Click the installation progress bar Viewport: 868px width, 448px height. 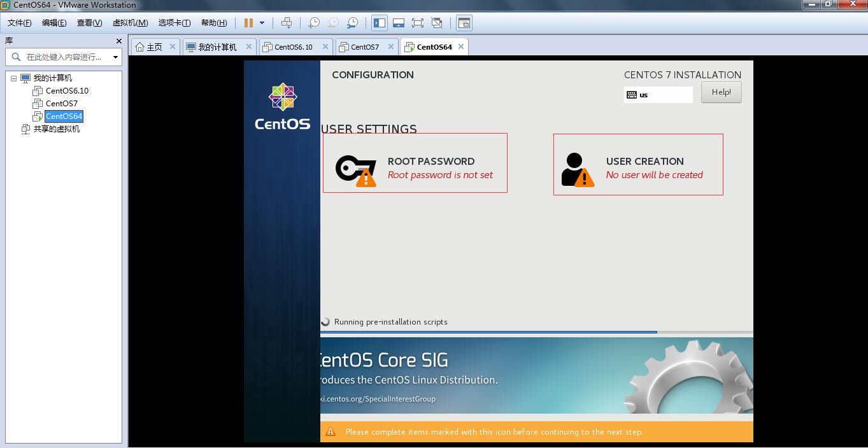pyautogui.click(x=537, y=332)
